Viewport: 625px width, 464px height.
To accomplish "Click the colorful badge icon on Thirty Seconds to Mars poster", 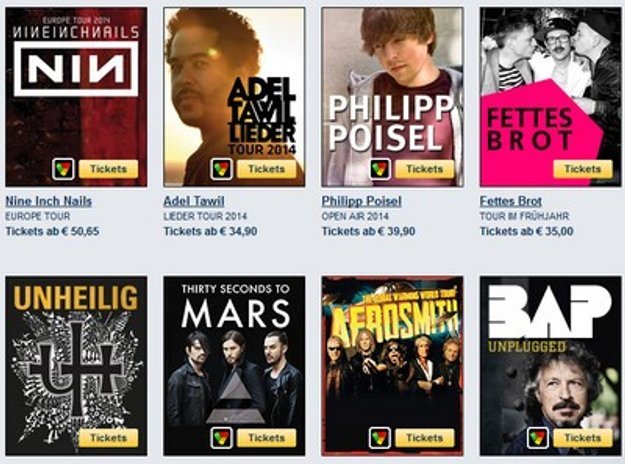I will click(221, 438).
